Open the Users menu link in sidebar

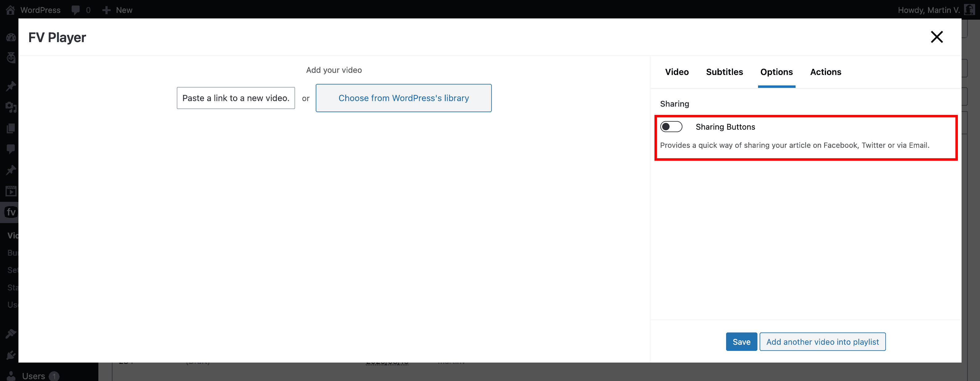pyautogui.click(x=34, y=376)
